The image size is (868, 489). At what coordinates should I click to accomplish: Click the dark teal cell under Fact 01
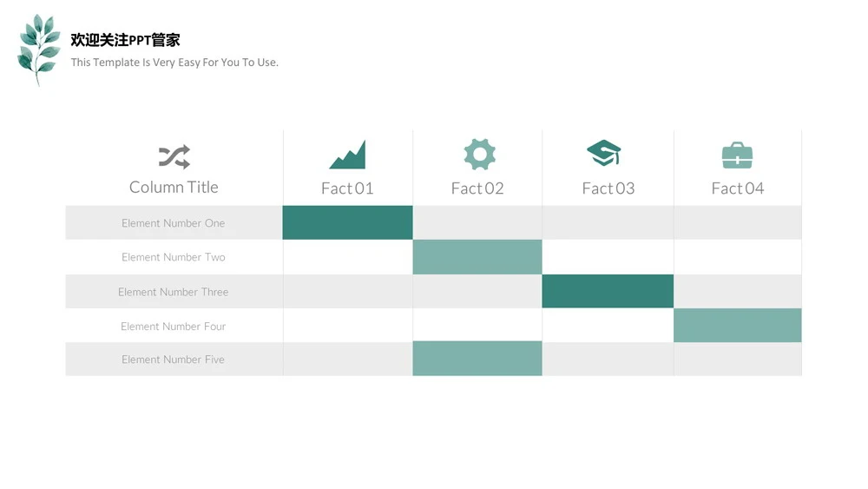tap(348, 222)
